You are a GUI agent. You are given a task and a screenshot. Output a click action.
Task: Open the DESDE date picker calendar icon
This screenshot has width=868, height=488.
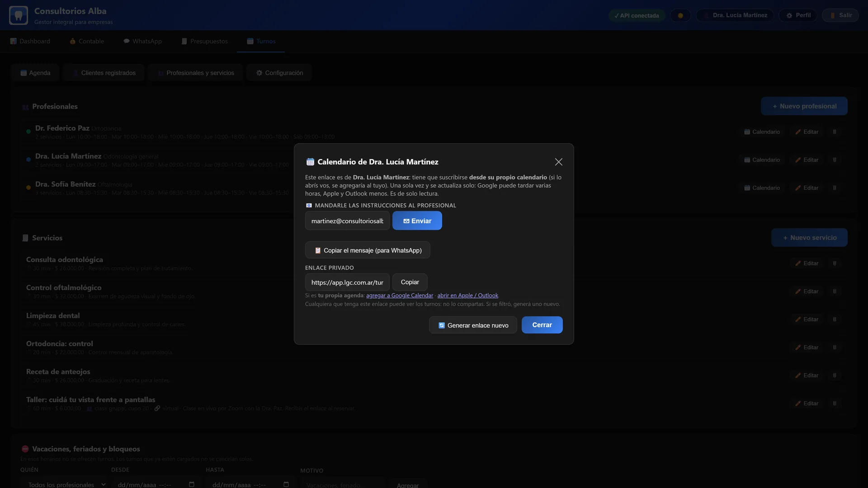pyautogui.click(x=192, y=484)
